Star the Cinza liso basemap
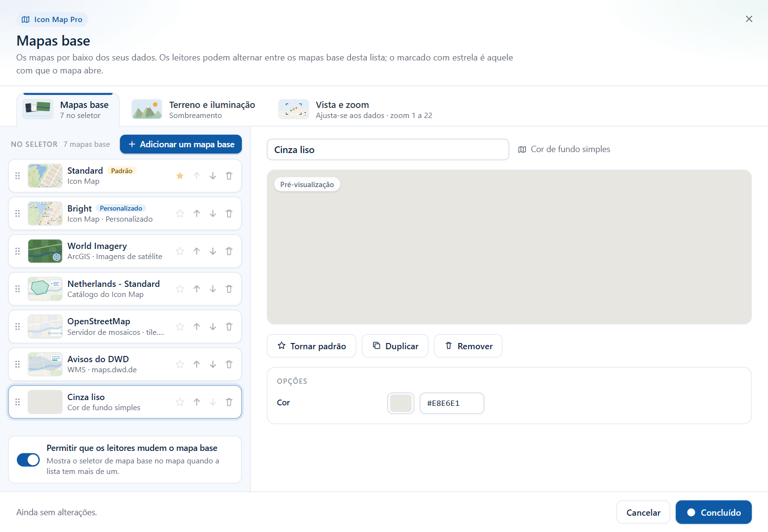 180,402
